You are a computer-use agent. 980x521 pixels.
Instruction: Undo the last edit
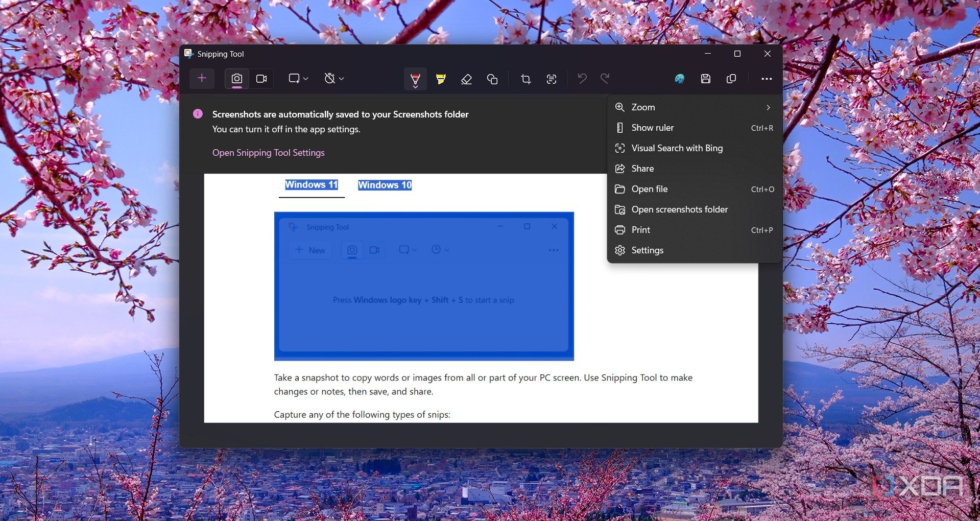pyautogui.click(x=582, y=79)
